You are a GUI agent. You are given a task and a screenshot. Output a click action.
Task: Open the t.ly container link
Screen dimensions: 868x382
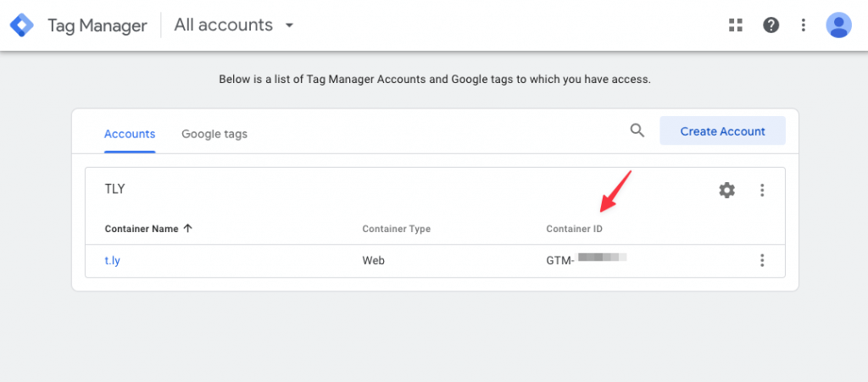(x=113, y=260)
